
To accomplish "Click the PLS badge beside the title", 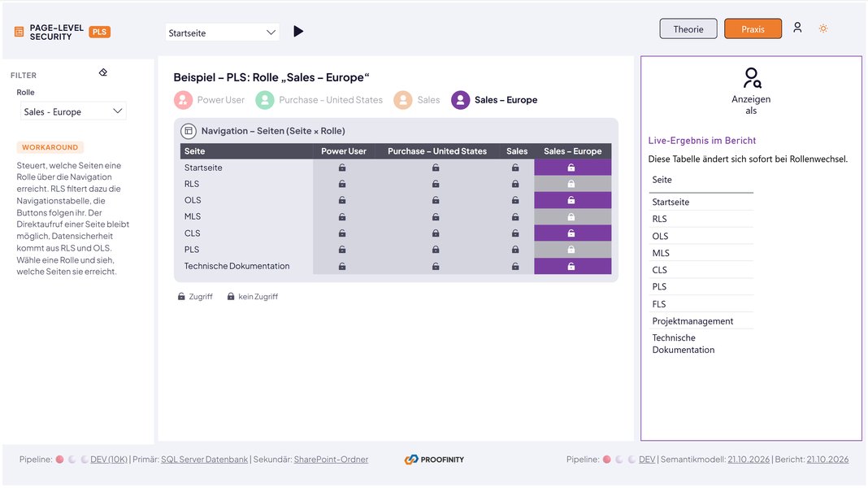I will 100,33.
